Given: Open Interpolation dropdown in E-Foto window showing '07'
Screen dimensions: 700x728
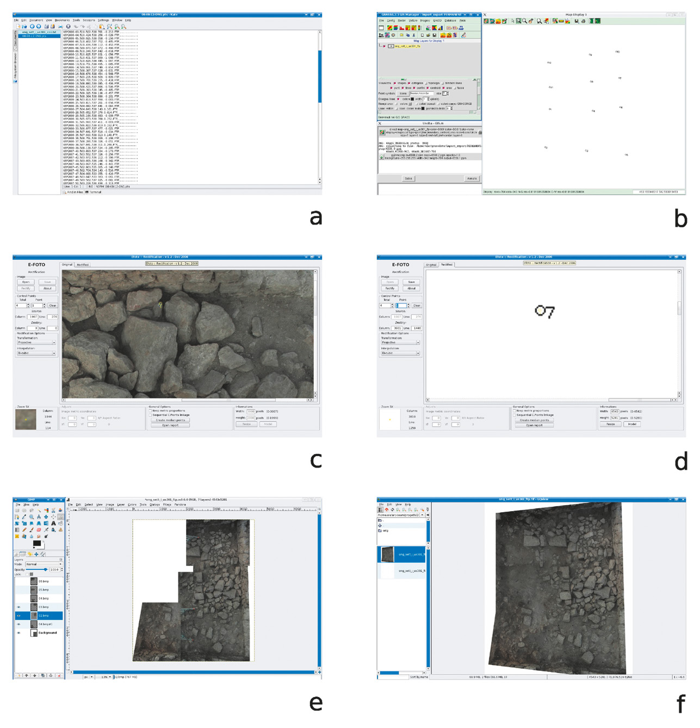Looking at the screenshot, I should point(400,353).
